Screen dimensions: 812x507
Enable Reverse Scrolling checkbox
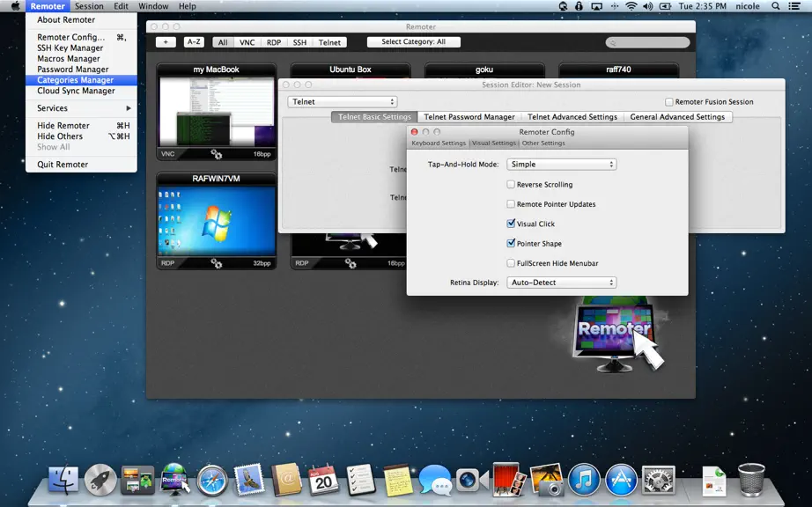click(x=511, y=184)
